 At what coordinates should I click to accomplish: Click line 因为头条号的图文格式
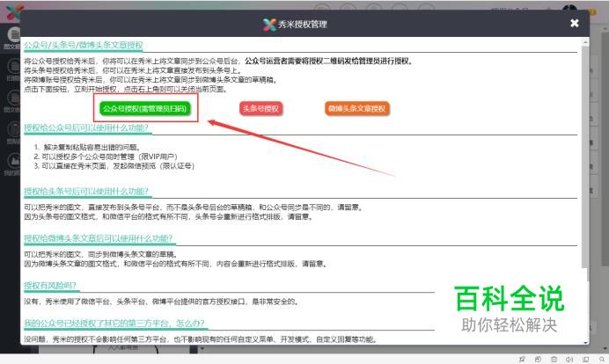tap(169, 216)
